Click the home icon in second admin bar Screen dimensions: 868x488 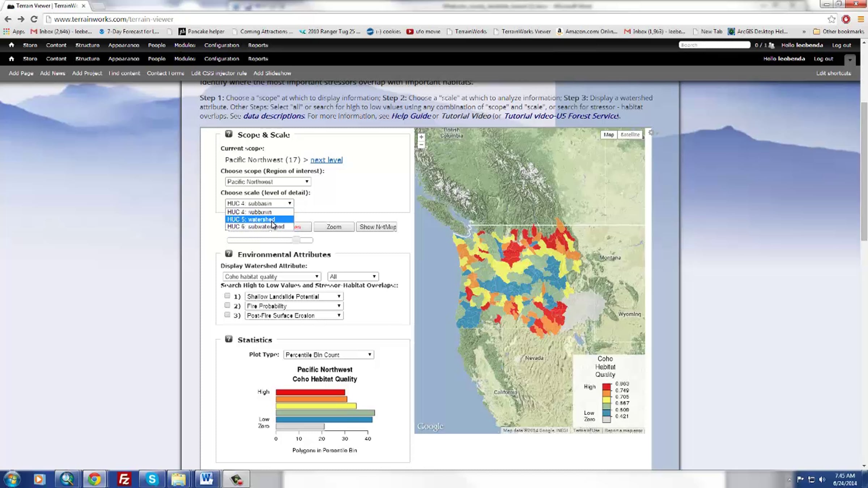click(12, 59)
